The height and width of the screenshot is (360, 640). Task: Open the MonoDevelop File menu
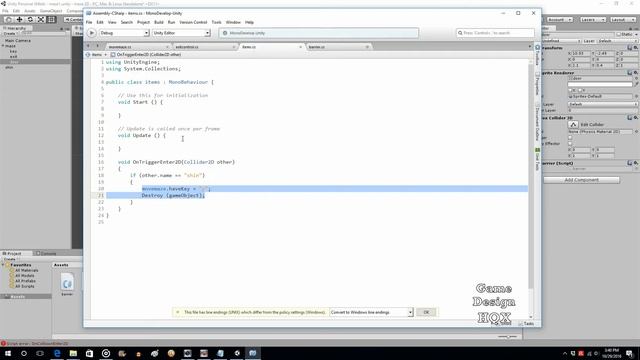pos(89,22)
